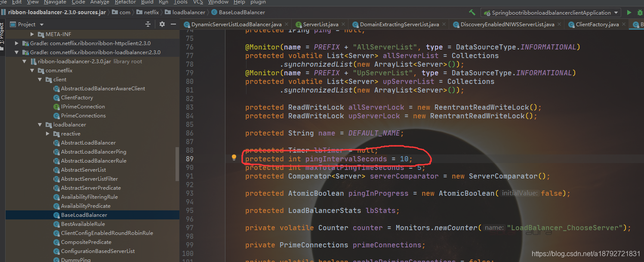Image resolution: width=644 pixels, height=262 pixels.
Task: Open the Navigate menu
Action: pos(55,2)
